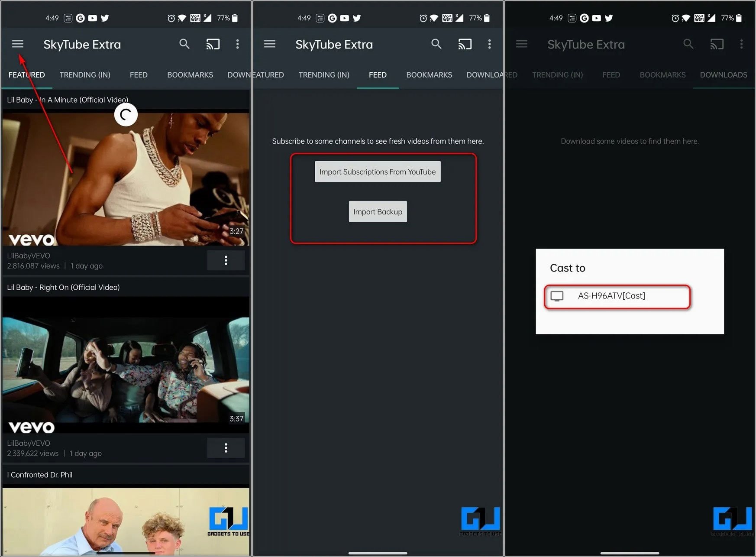Tap 'Lil Baby - Right On (Official Video)' title

63,287
